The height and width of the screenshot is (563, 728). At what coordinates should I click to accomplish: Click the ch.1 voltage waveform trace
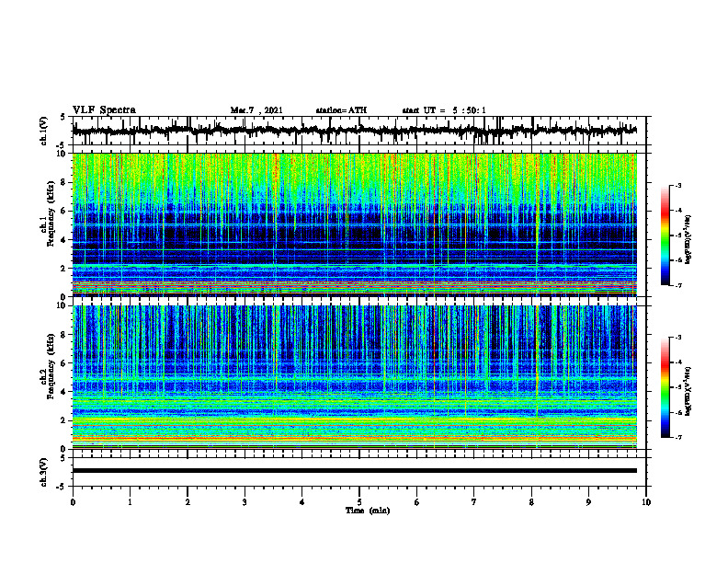click(355, 131)
